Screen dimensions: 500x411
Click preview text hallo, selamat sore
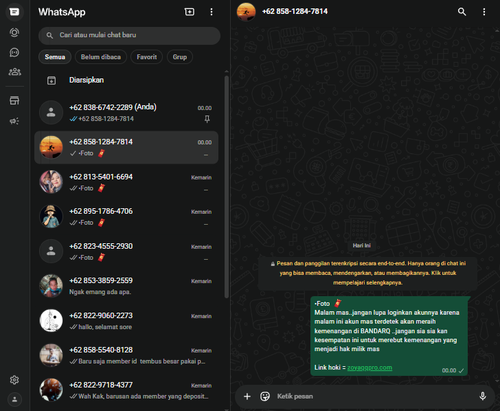click(105, 327)
